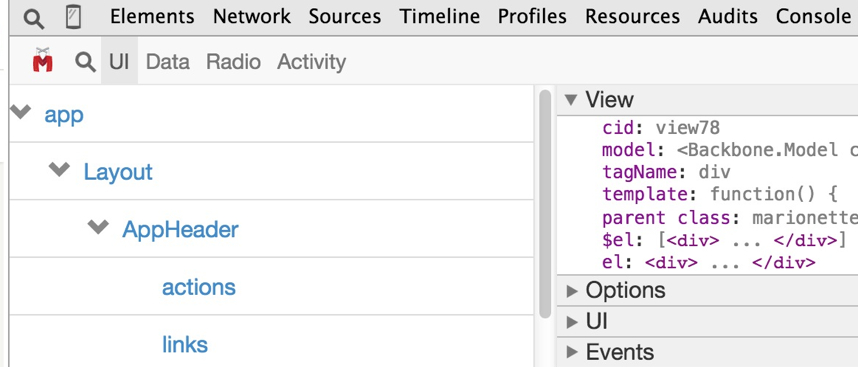This screenshot has height=367, width=858.
Task: Select the actions region in tree
Action: pyautogui.click(x=199, y=287)
